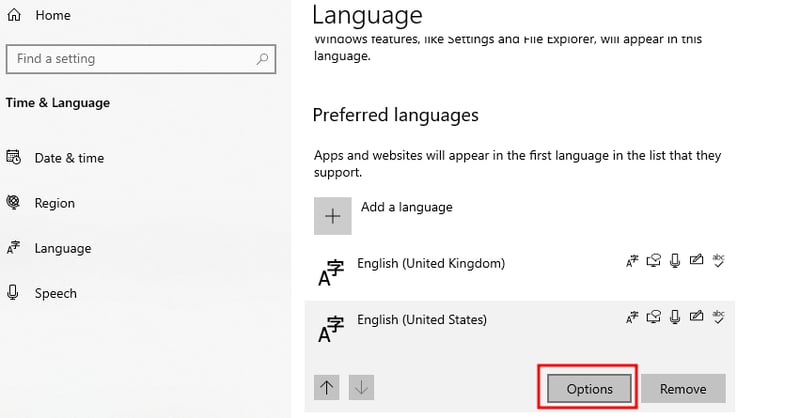The height and width of the screenshot is (418, 800).
Task: Click English (United Kingdom) language icon
Action: (x=331, y=273)
